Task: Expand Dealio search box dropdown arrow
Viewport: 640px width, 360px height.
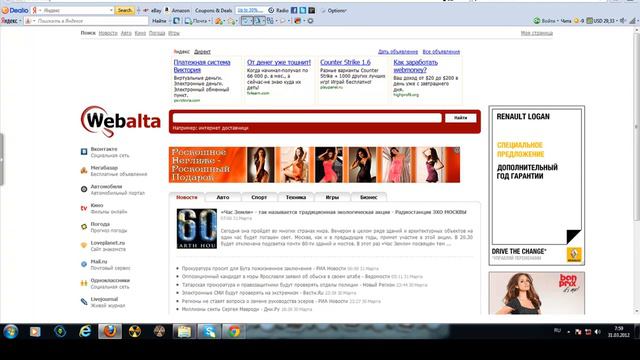Action: click(111, 10)
